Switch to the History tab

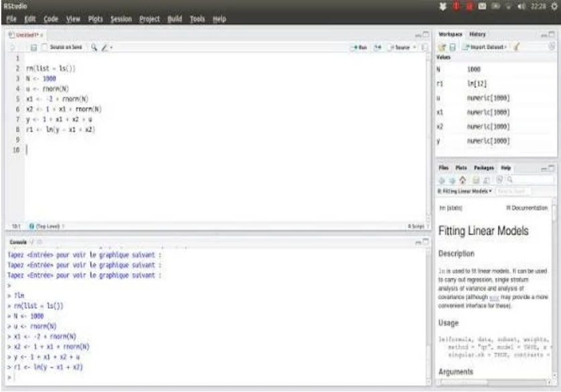click(477, 34)
